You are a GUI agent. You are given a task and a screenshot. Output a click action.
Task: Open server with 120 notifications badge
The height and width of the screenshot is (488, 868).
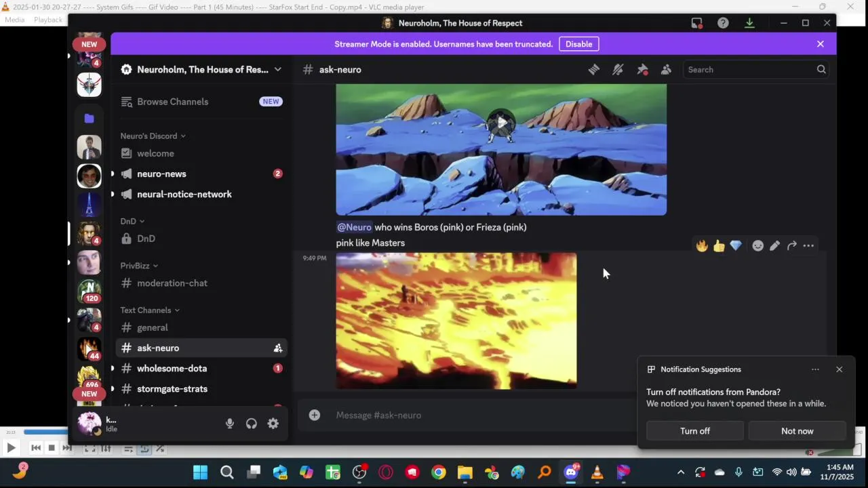click(x=89, y=290)
